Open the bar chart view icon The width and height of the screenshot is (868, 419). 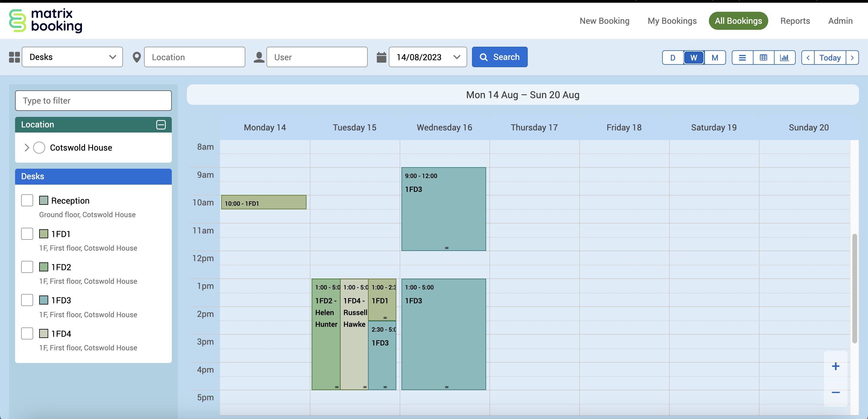785,58
